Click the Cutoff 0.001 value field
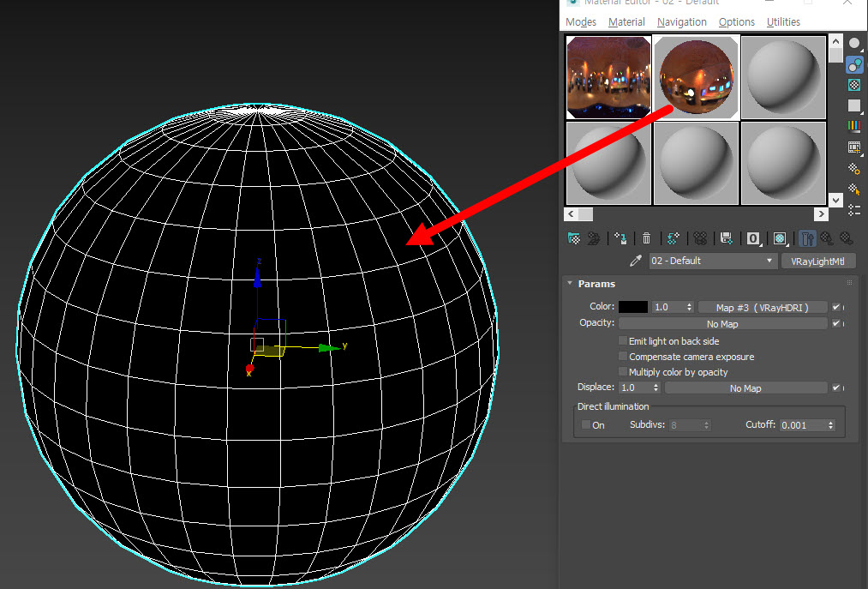This screenshot has height=589, width=868. [x=803, y=425]
